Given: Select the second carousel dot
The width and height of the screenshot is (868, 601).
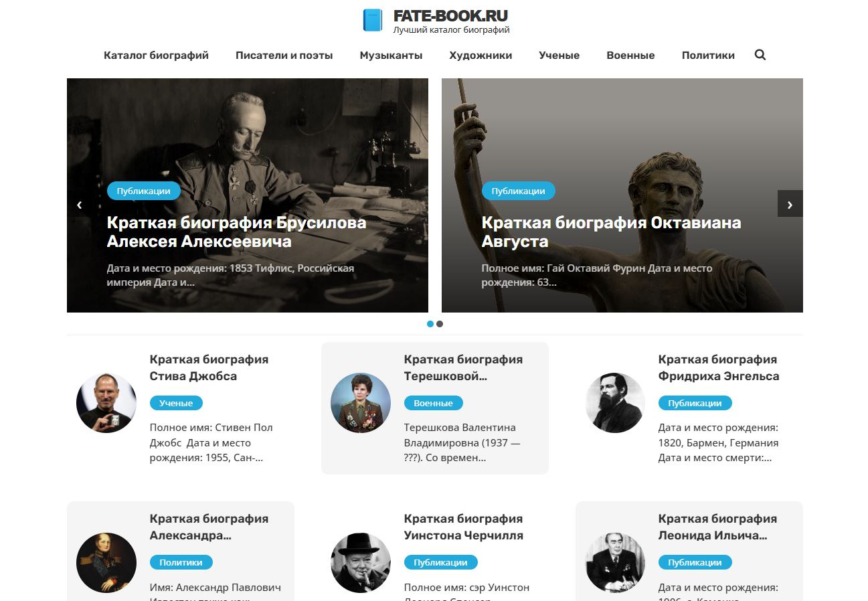Looking at the screenshot, I should [x=440, y=324].
